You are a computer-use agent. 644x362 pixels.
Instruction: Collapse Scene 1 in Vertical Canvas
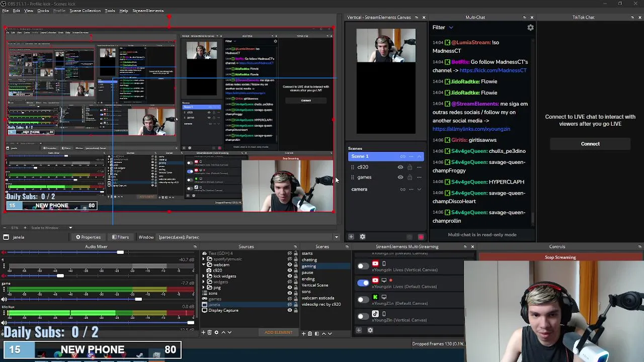pyautogui.click(x=419, y=156)
